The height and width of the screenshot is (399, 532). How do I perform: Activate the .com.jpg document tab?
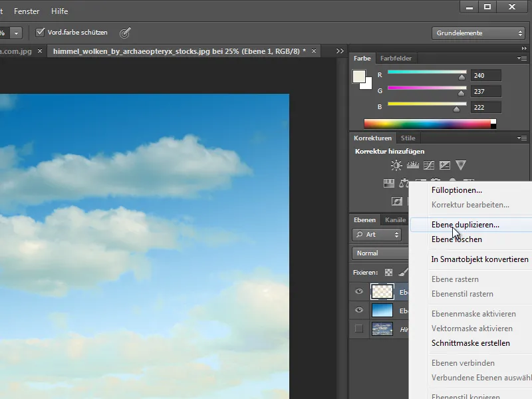pyautogui.click(x=16, y=51)
